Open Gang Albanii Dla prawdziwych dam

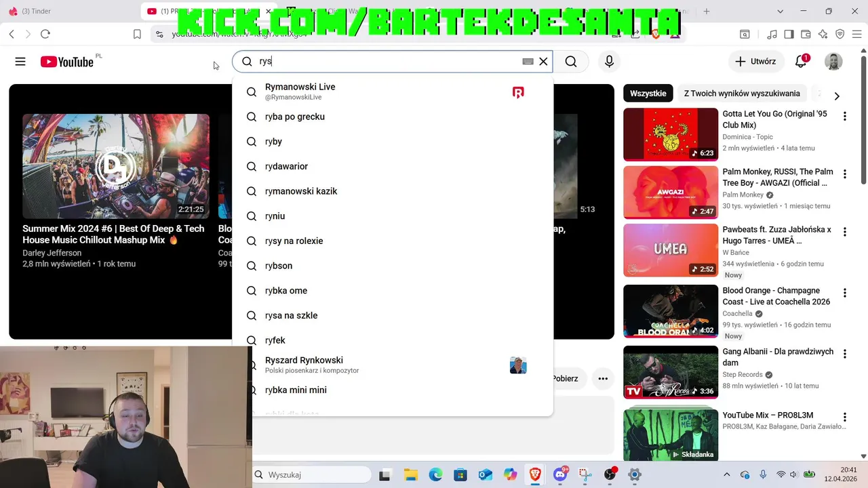pos(778,357)
